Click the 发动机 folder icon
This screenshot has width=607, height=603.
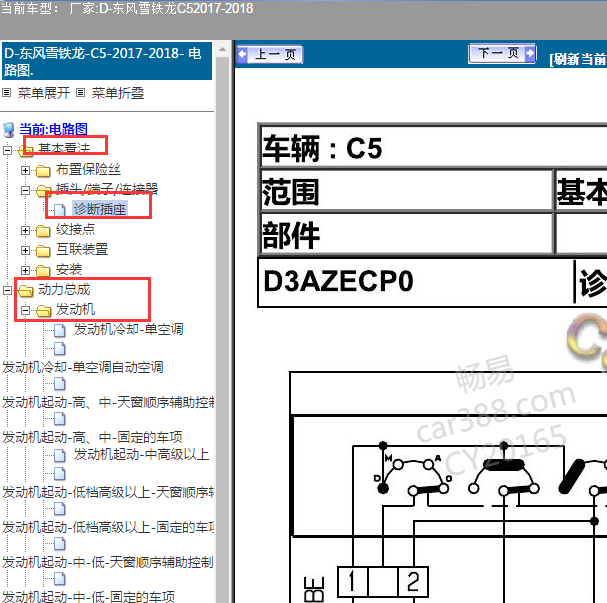point(43,310)
